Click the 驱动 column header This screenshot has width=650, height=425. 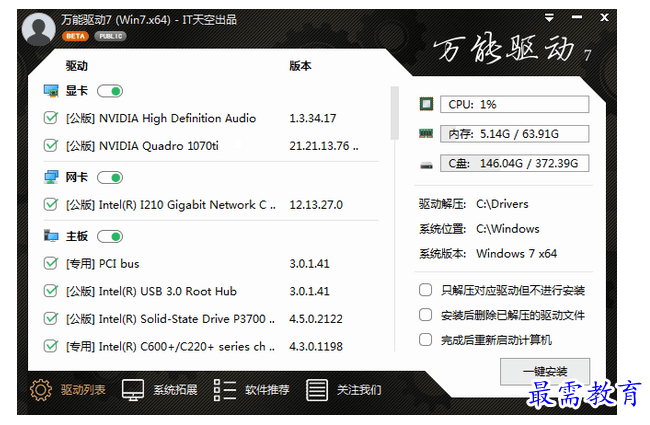click(77, 66)
